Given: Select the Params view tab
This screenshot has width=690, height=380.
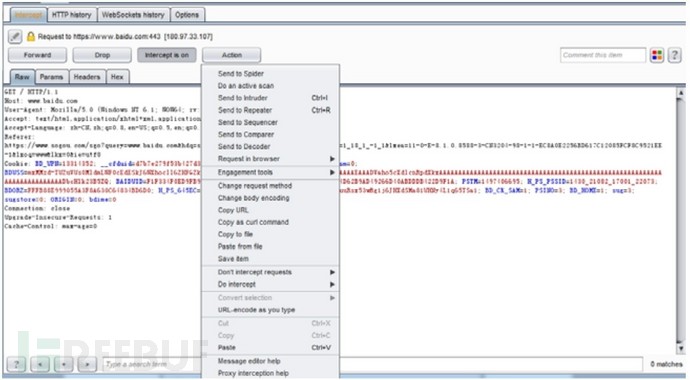Looking at the screenshot, I should click(x=51, y=77).
